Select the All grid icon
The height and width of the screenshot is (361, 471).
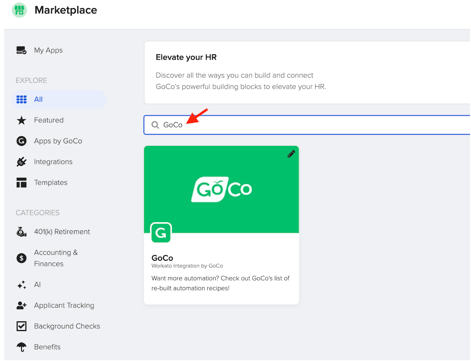(22, 99)
